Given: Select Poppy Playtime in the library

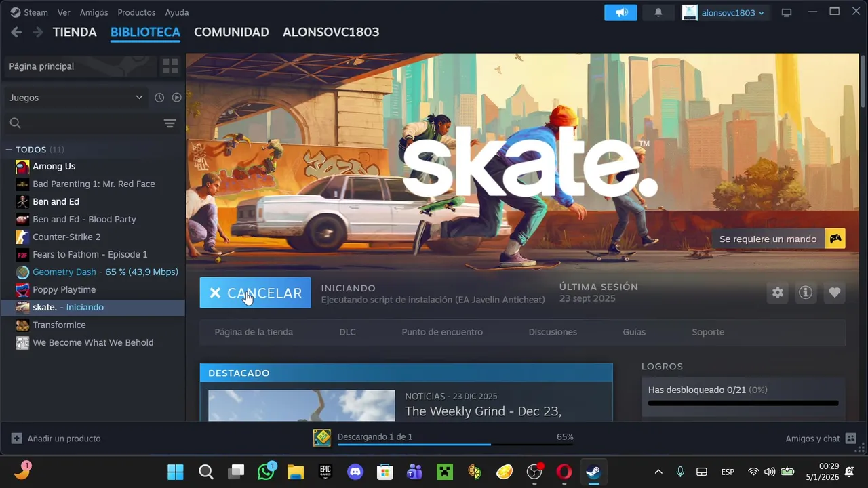Looking at the screenshot, I should pos(93,289).
